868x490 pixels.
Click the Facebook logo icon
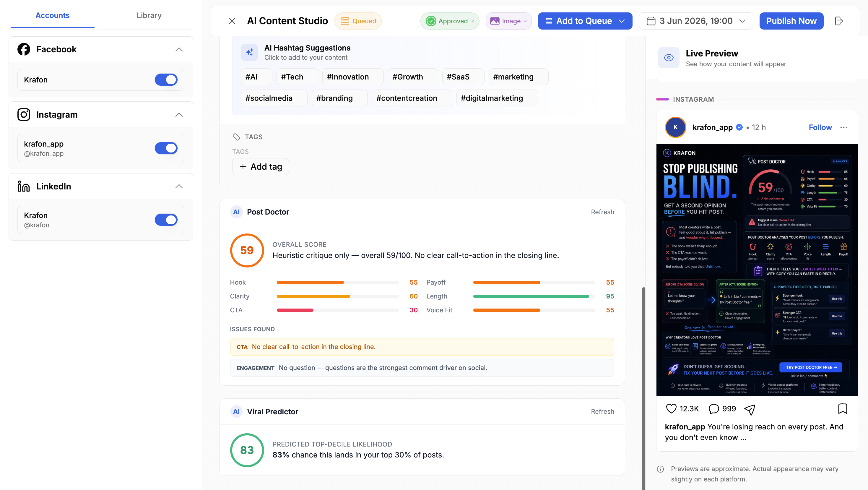[x=24, y=49]
